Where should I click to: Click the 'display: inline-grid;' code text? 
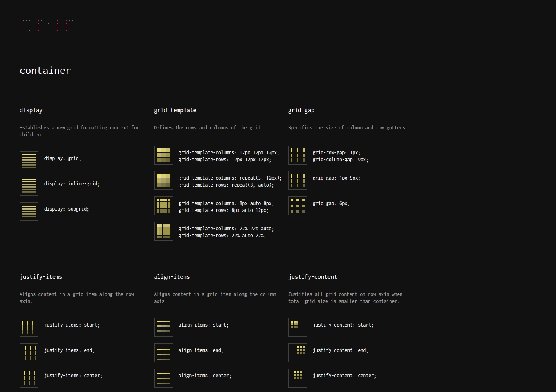pyautogui.click(x=72, y=184)
